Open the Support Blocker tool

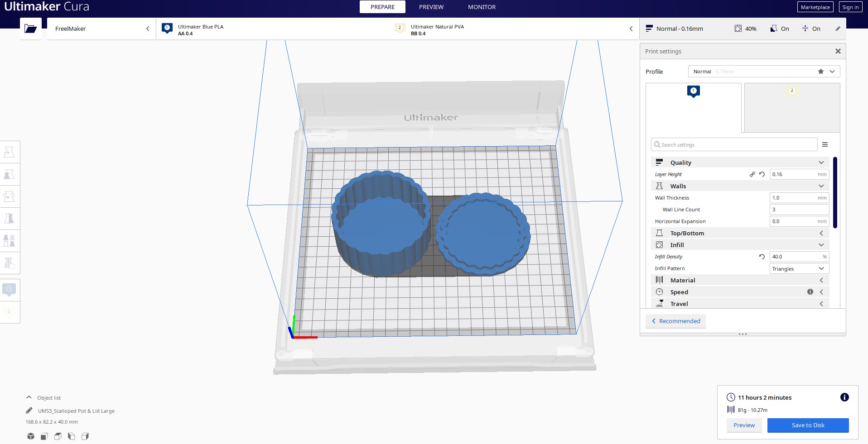10,263
